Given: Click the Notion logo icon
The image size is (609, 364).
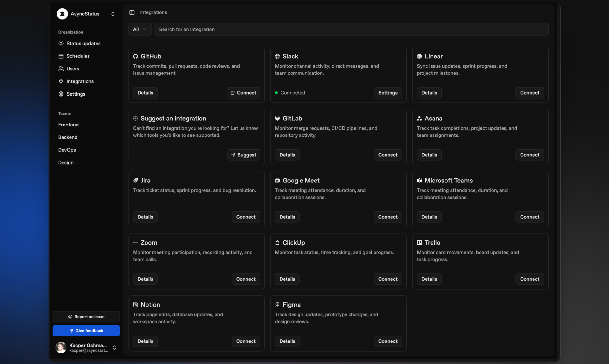Looking at the screenshot, I should coord(135,305).
